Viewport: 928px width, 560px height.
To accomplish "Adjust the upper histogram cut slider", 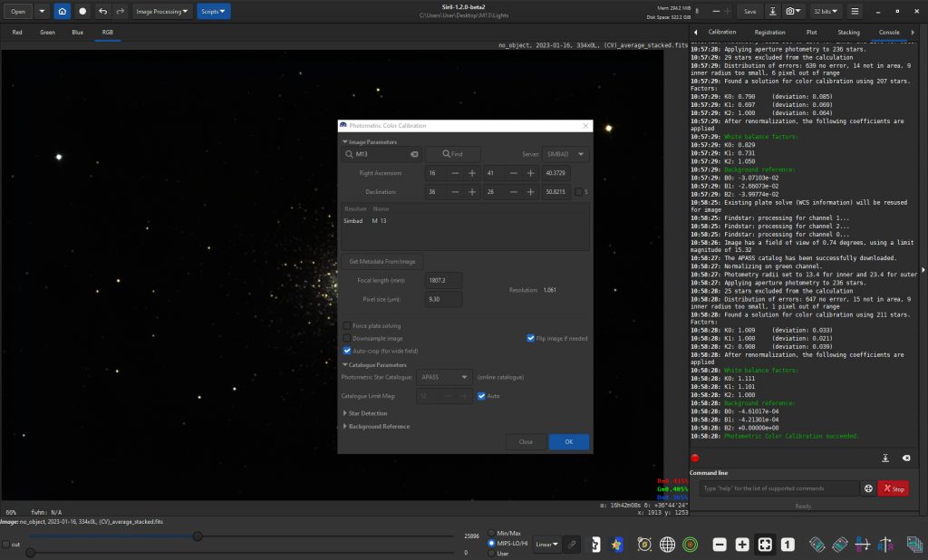I will (198, 536).
